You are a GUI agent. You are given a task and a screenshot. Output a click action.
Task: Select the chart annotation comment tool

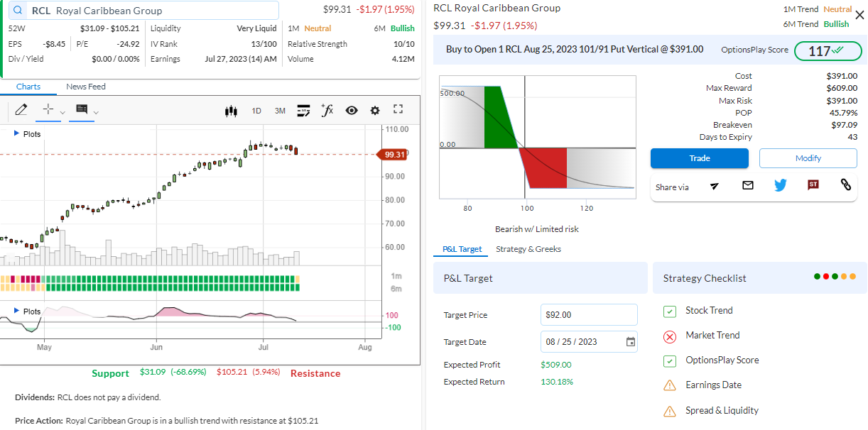[x=81, y=109]
